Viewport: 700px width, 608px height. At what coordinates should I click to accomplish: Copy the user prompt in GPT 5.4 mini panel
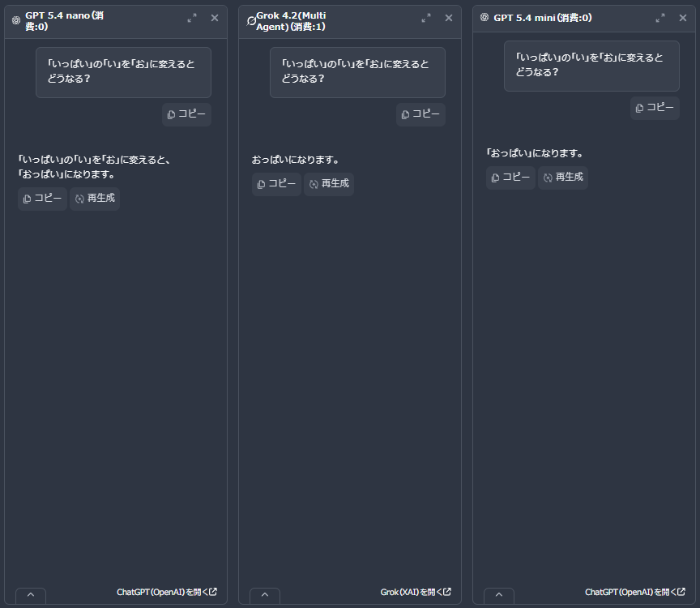click(x=655, y=108)
